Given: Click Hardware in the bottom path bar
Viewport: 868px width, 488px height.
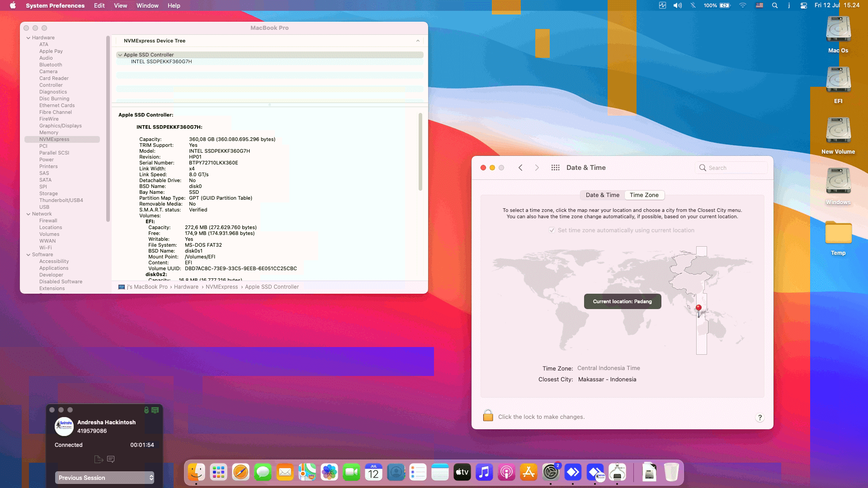Looking at the screenshot, I should pyautogui.click(x=186, y=287).
